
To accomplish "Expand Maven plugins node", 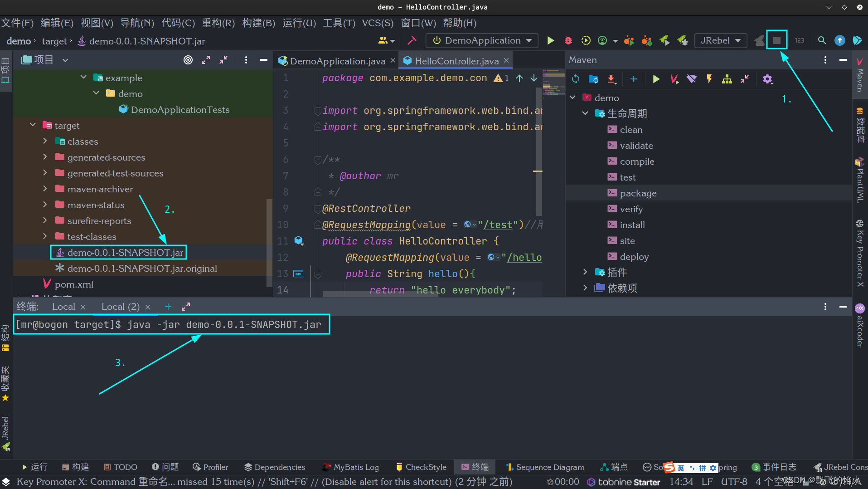I will [585, 272].
